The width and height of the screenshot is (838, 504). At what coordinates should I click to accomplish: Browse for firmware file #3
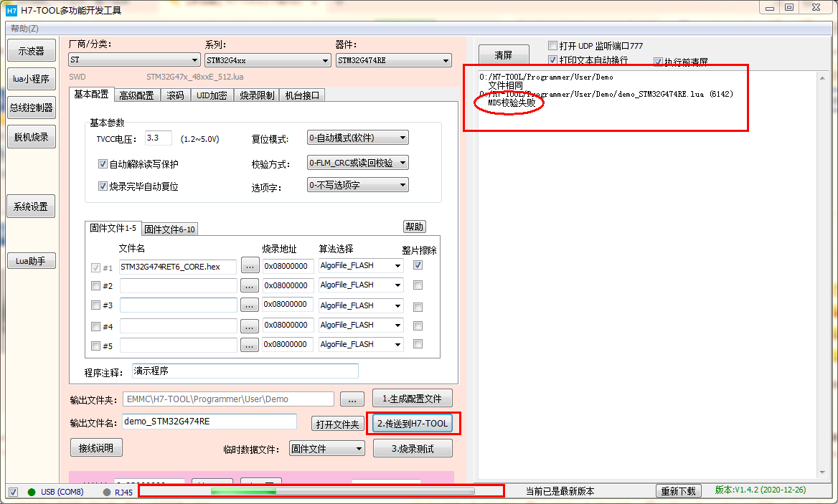pos(250,305)
